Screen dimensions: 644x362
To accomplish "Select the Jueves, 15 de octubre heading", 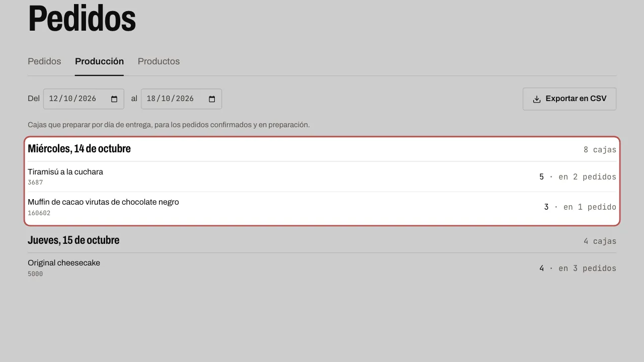I will coord(73,240).
